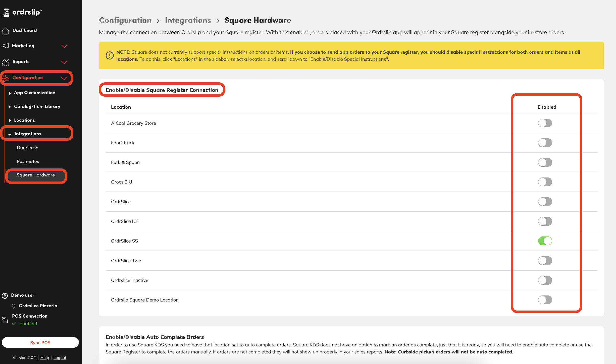Click the Dashboard home icon
The image size is (616, 364).
6,31
